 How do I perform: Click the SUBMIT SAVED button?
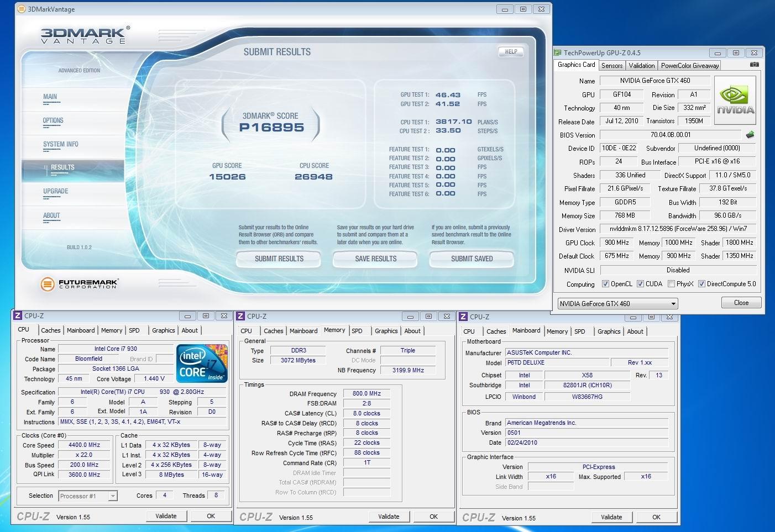[x=472, y=259]
